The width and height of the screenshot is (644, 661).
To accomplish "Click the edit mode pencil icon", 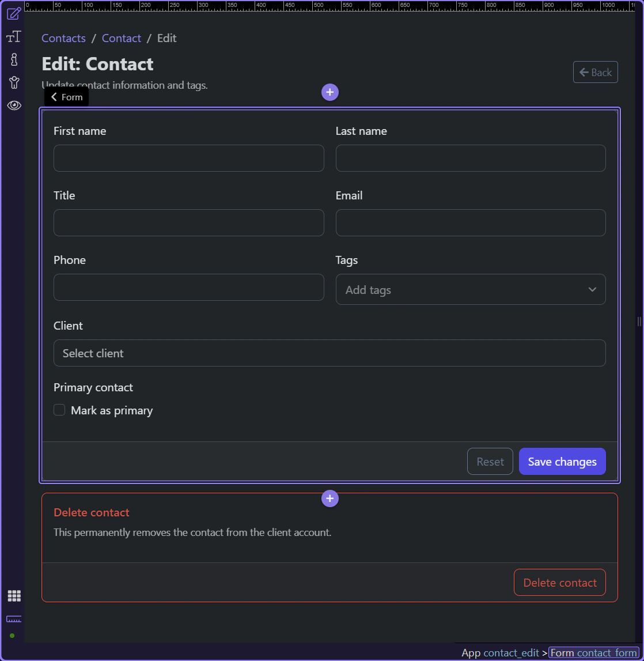I will (14, 13).
